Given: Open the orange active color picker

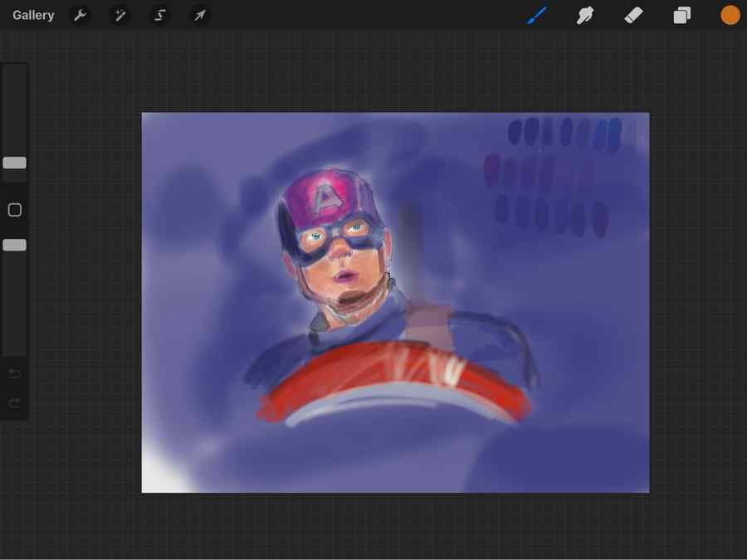Looking at the screenshot, I should [x=730, y=15].
